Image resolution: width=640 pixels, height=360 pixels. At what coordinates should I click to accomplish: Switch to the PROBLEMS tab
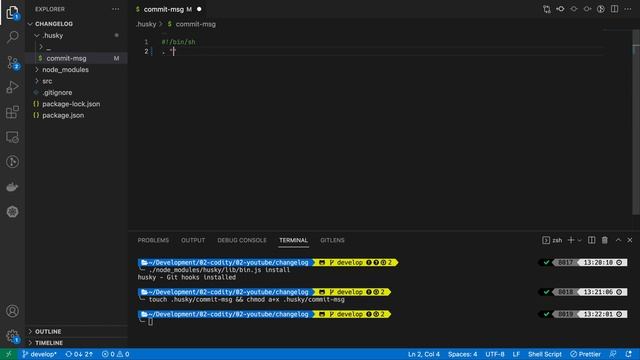click(153, 240)
